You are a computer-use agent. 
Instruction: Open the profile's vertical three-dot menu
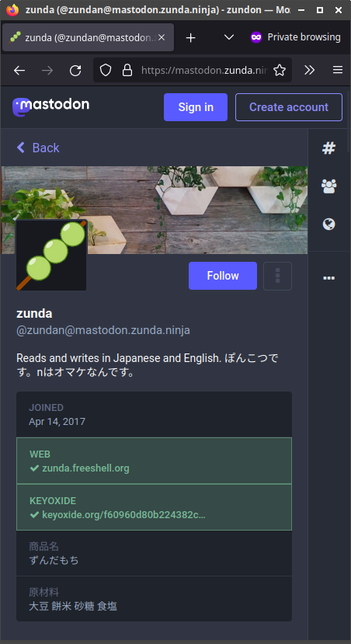(277, 276)
